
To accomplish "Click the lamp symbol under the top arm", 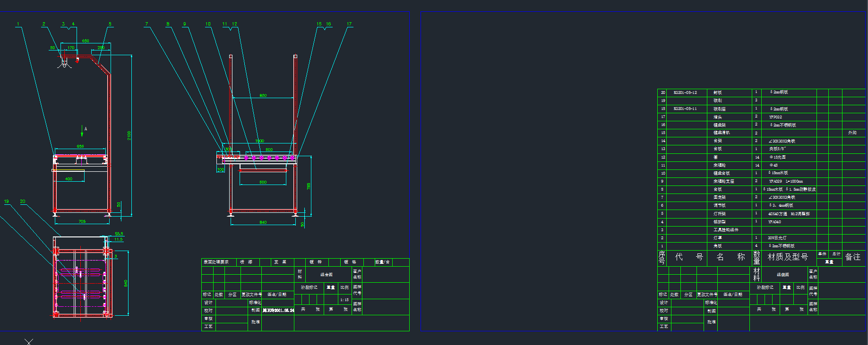I will pos(64,63).
